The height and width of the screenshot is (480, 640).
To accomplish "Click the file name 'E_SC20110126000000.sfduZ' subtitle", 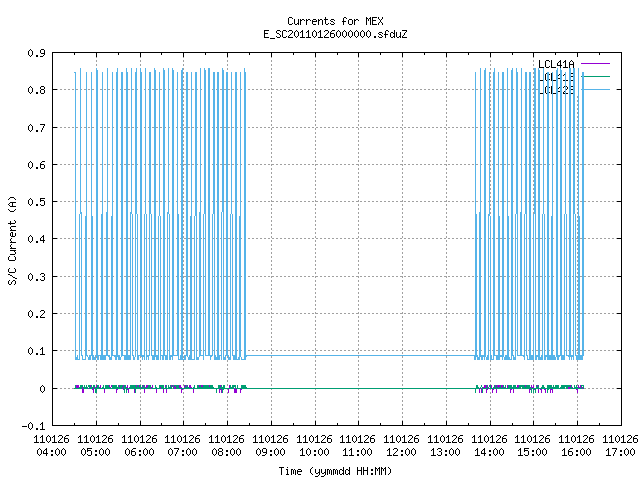I will (x=335, y=34).
